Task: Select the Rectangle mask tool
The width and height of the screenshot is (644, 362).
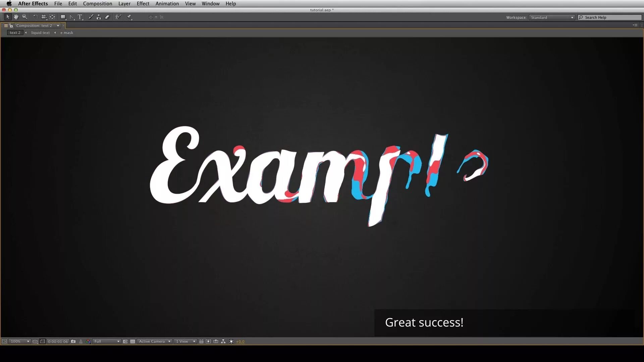Action: 63,16
